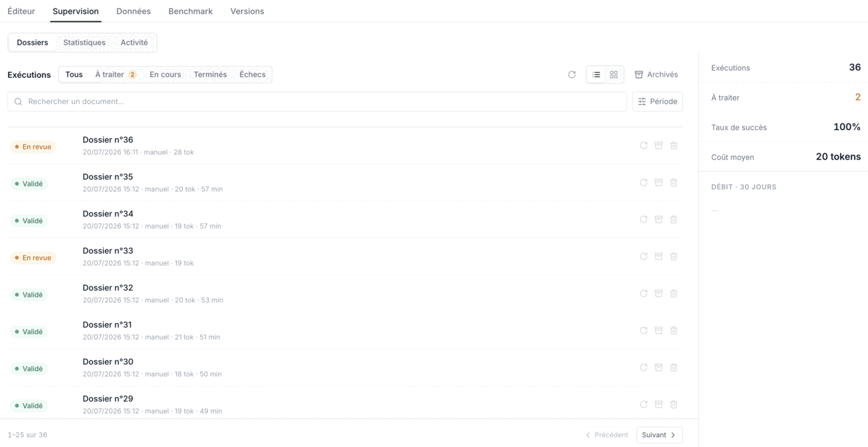This screenshot has width=868, height=447.
Task: Filter executions by À traiter
Action: point(115,74)
